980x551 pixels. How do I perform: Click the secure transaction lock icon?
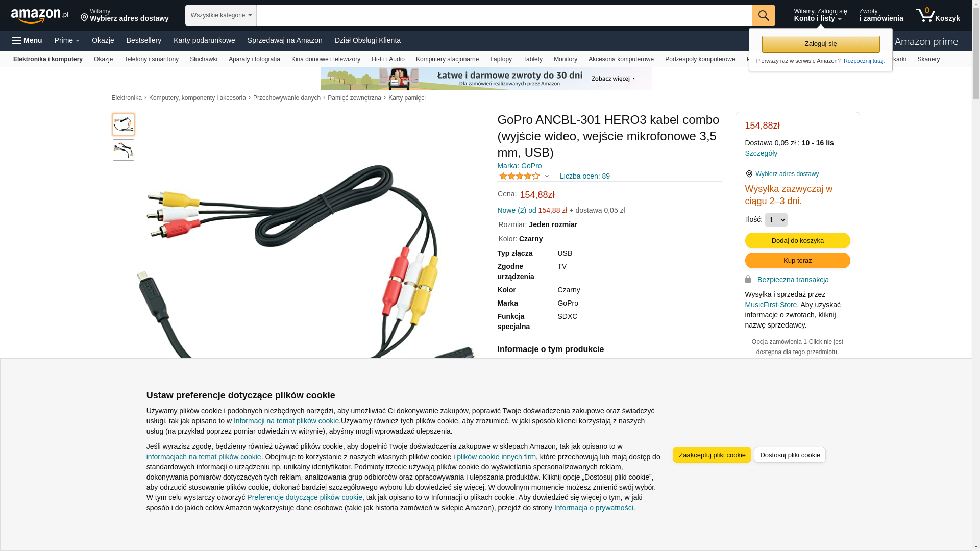[x=748, y=279]
